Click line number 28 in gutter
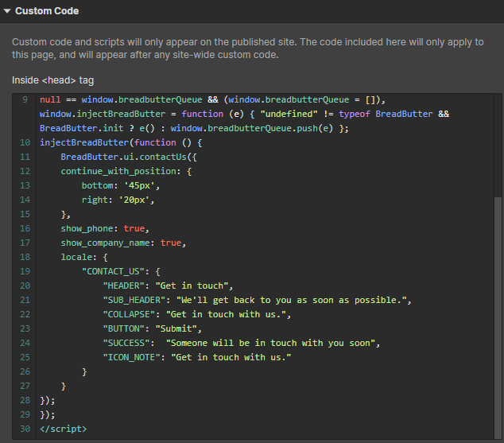 point(25,400)
